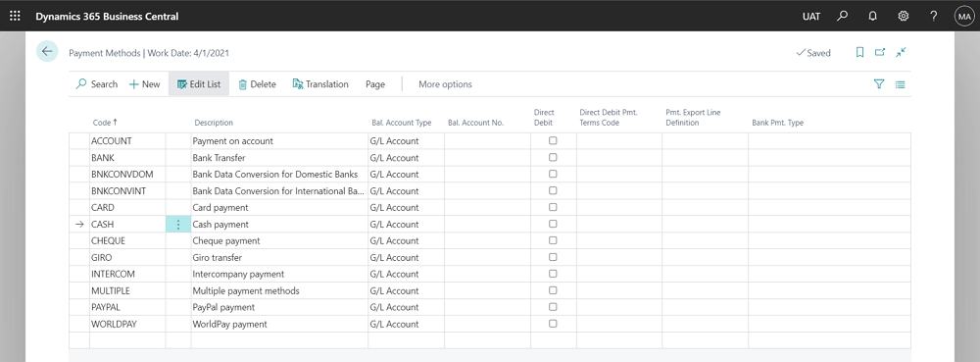
Task: Open the Bank Pmt. Type column header
Action: (777, 123)
